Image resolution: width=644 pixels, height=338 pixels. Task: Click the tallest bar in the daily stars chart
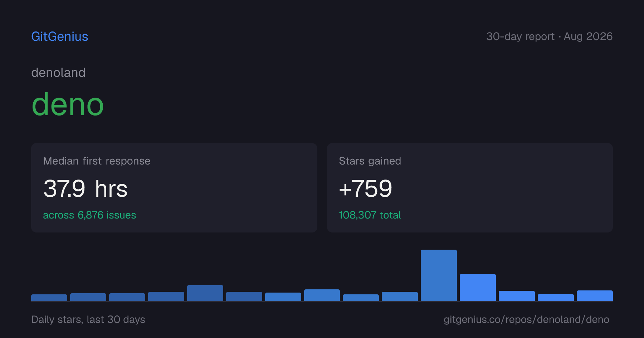439,275
